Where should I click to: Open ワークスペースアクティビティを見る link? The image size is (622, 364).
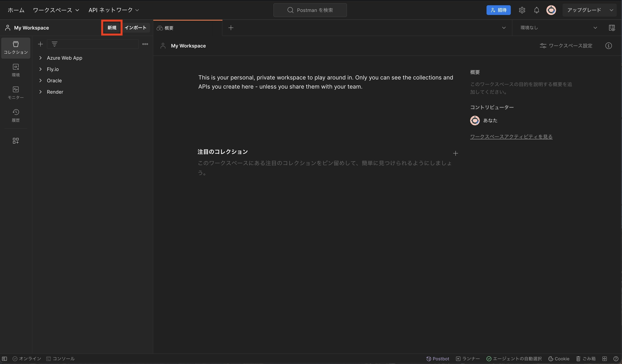point(511,137)
